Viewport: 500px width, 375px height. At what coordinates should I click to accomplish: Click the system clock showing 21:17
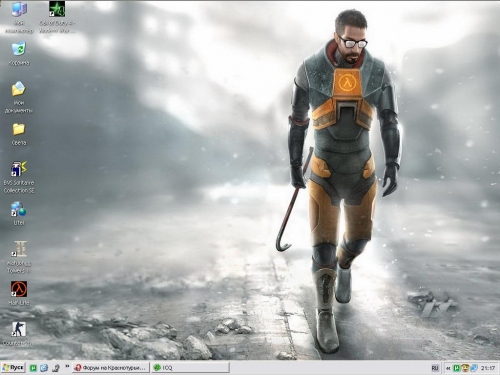(488, 368)
